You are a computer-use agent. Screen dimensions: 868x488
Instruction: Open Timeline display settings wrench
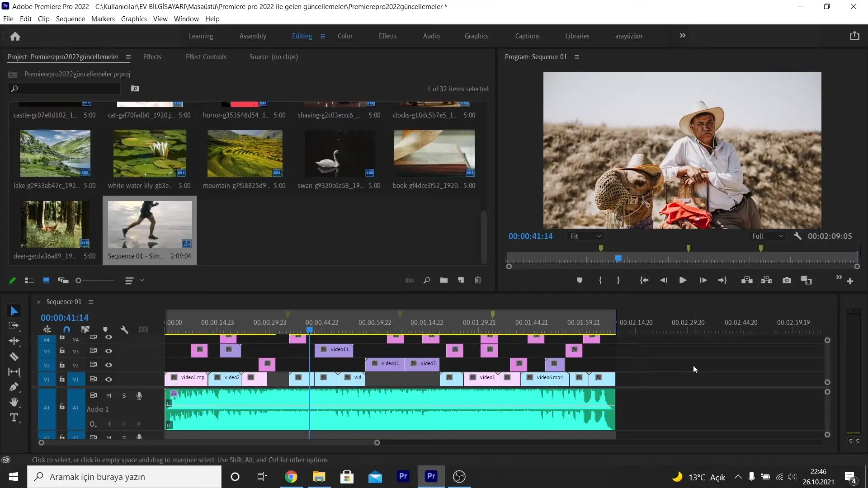click(124, 329)
